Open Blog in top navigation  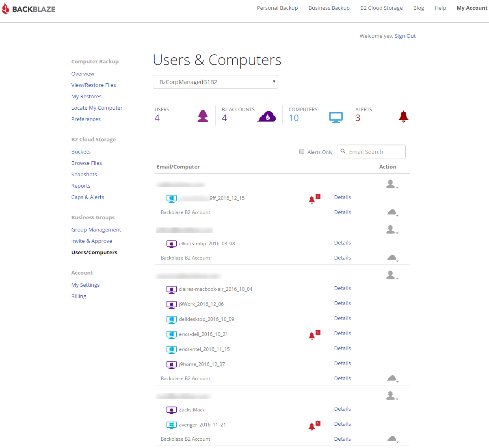pos(419,8)
